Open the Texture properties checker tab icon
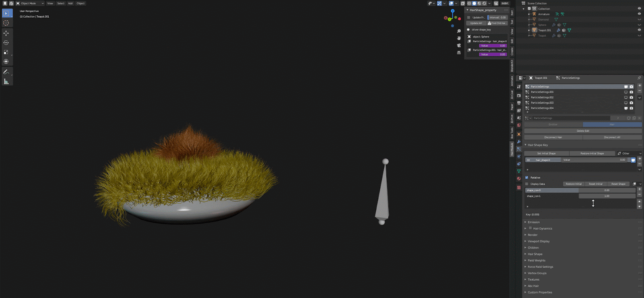The image size is (644, 298). [x=519, y=188]
